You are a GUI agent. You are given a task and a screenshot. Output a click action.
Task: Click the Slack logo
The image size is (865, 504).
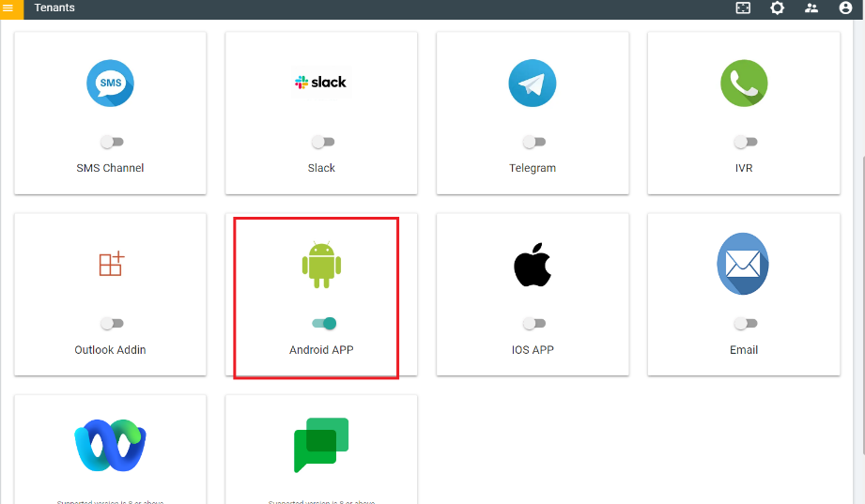click(321, 83)
